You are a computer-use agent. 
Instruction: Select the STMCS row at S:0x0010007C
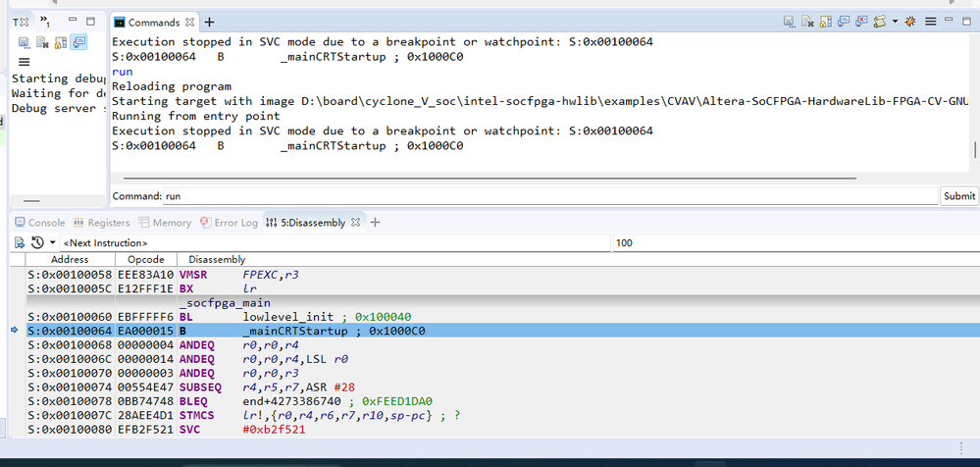502,415
